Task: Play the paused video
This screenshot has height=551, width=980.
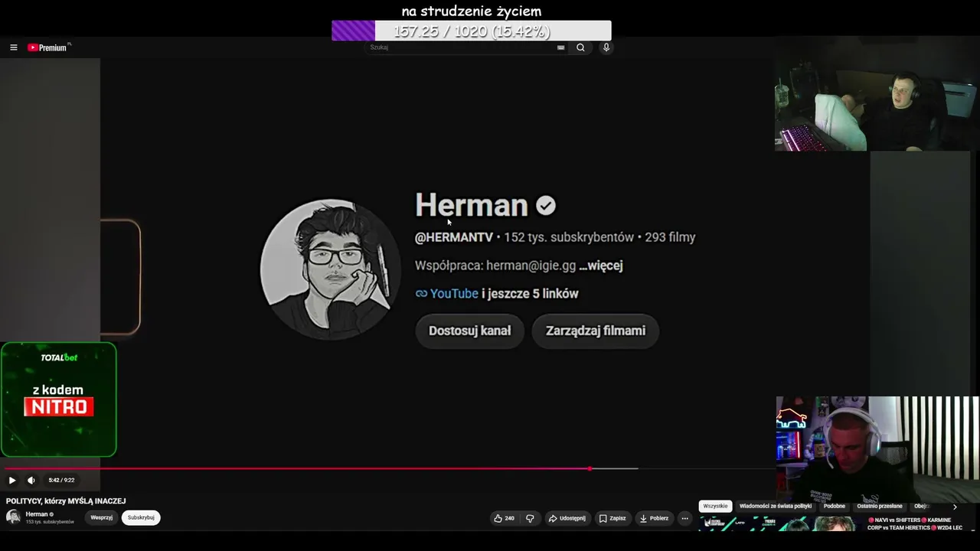Action: point(12,481)
